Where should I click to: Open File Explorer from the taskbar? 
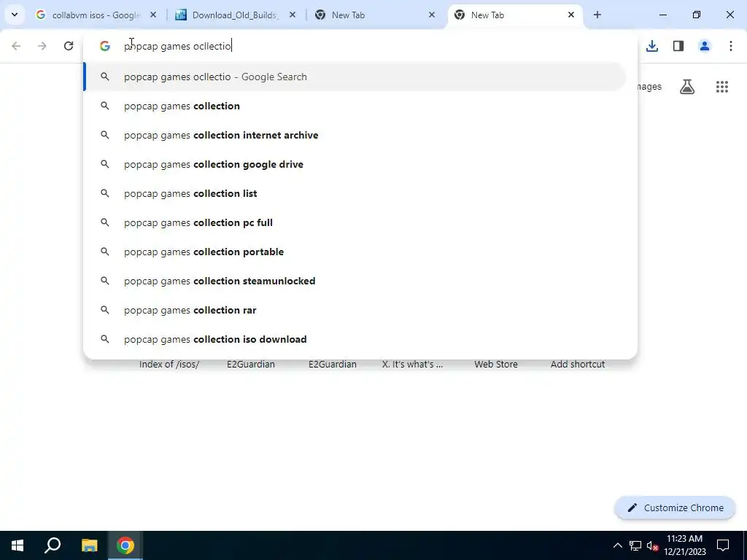[89, 545]
